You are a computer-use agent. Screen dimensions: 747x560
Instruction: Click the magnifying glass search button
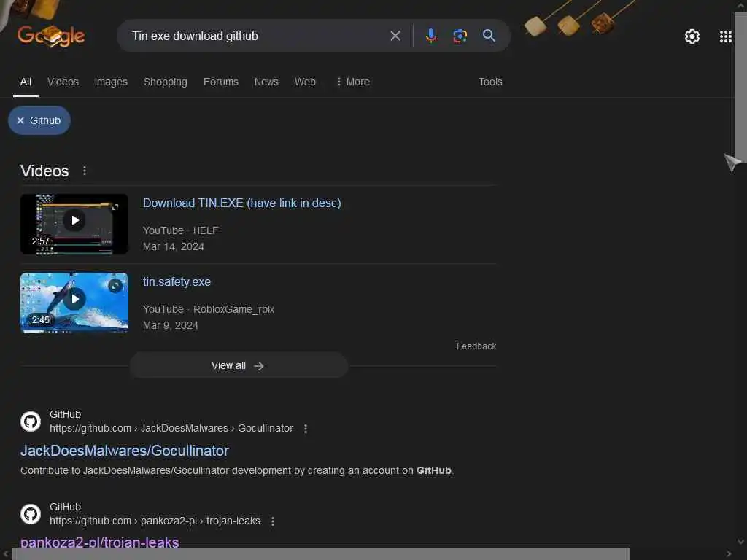pos(489,36)
